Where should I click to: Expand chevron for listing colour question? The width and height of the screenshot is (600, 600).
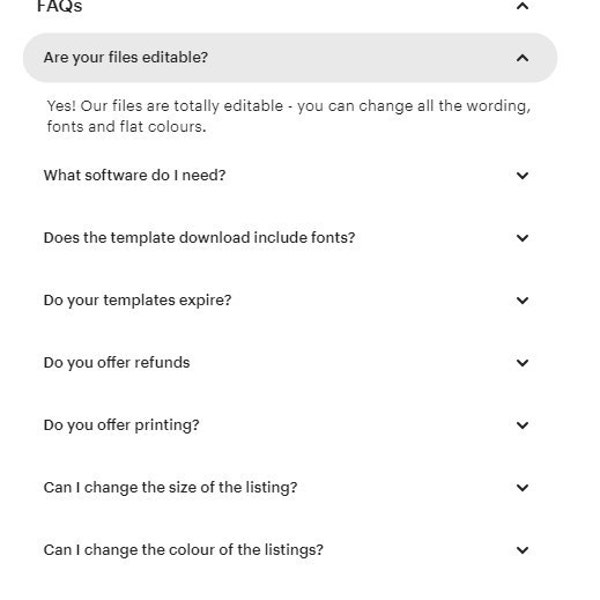(x=522, y=550)
